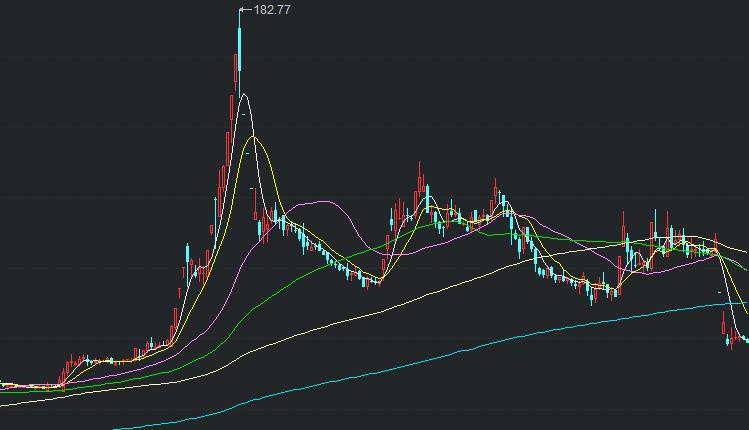Click the 182.77 peak price label
The height and width of the screenshot is (430, 749).
point(272,10)
